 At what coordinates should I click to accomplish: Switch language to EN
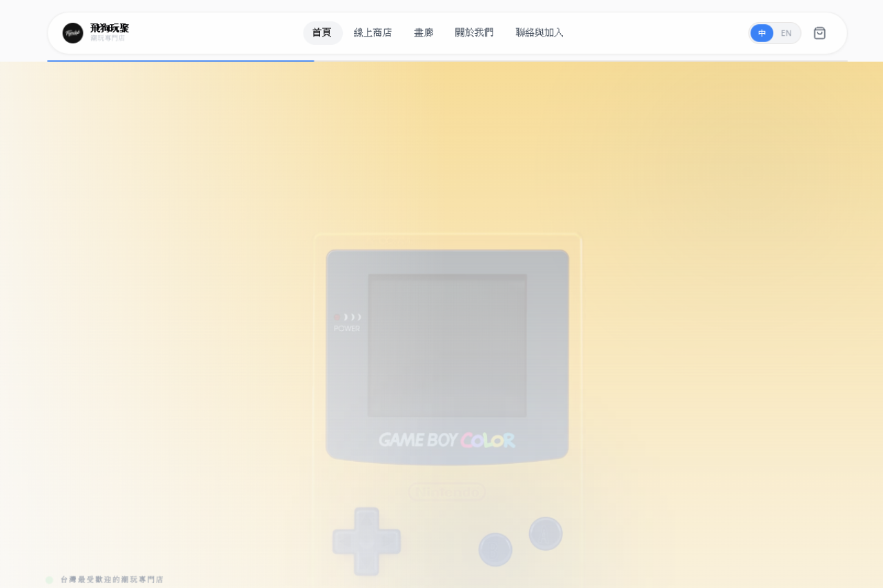tap(786, 33)
